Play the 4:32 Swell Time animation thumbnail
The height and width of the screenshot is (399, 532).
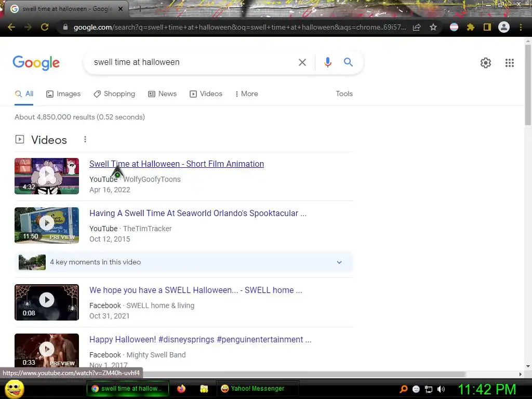tap(47, 176)
